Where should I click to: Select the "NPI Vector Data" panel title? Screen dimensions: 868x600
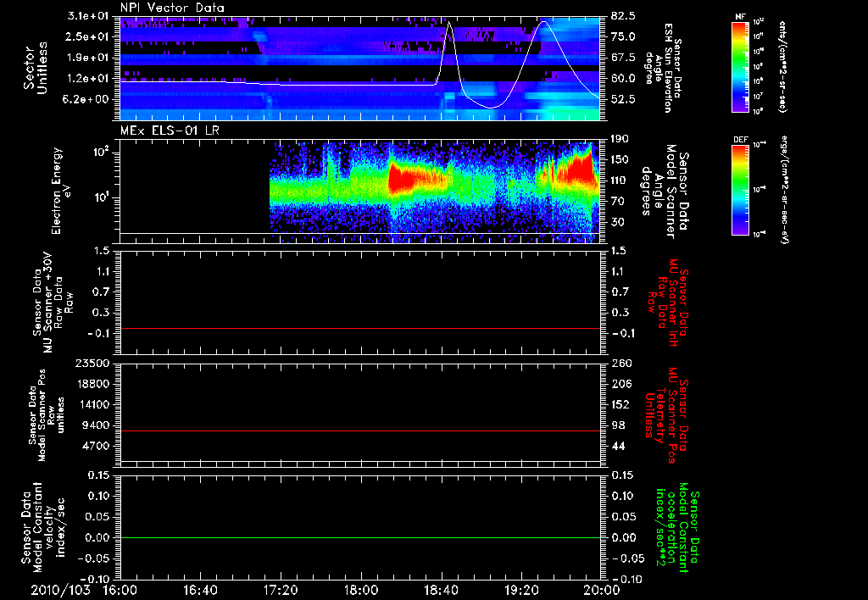(x=173, y=8)
